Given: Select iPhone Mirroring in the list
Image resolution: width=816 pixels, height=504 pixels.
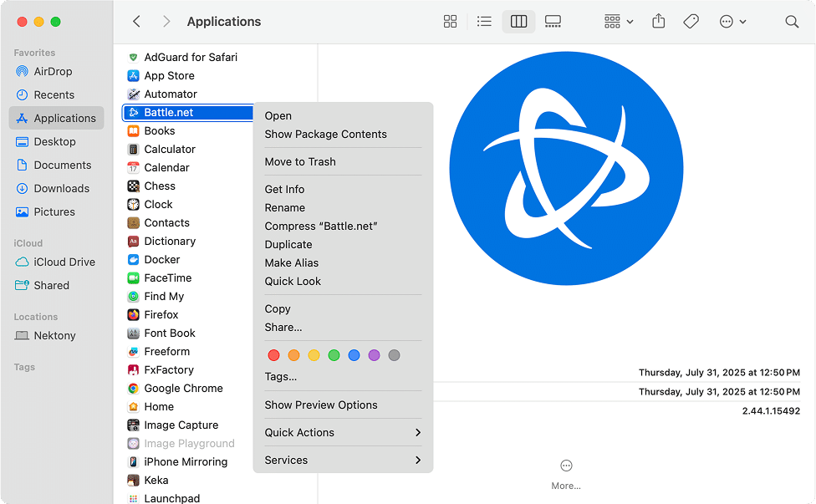Looking at the screenshot, I should coord(177,462).
